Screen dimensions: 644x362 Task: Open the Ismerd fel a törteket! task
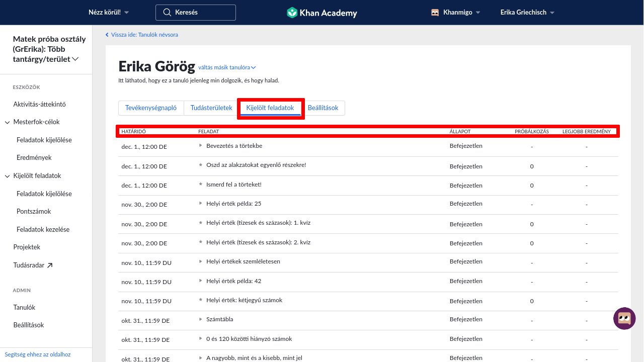234,185
